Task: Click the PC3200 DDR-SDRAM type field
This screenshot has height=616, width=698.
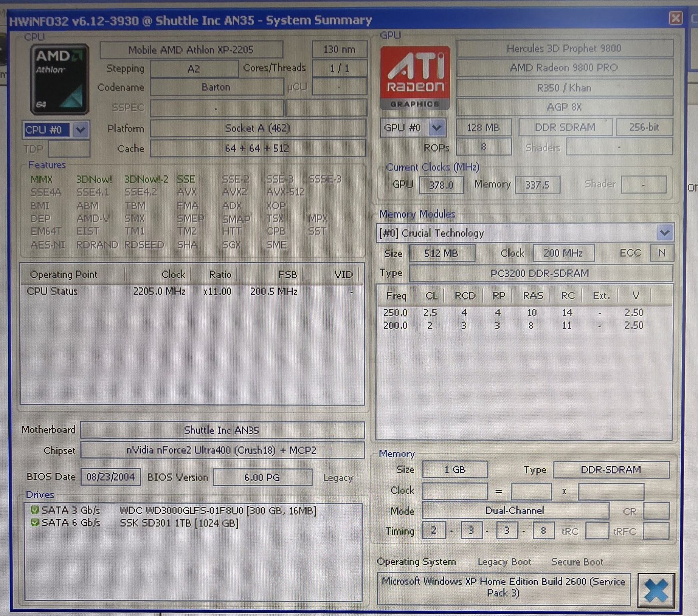Action: tap(541, 273)
